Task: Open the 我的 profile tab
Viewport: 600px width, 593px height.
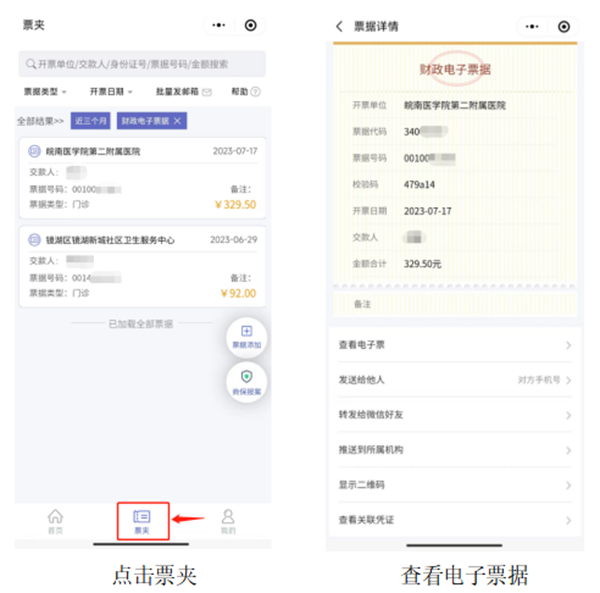Action: point(228,521)
